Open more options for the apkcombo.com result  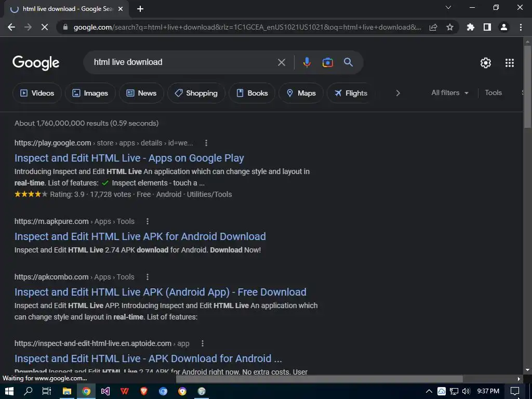(x=147, y=277)
